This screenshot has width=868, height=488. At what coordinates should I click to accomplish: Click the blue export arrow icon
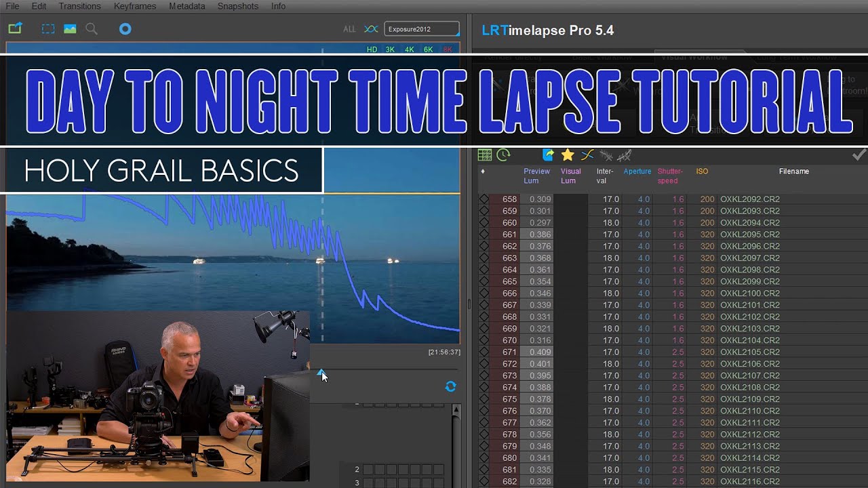click(548, 155)
